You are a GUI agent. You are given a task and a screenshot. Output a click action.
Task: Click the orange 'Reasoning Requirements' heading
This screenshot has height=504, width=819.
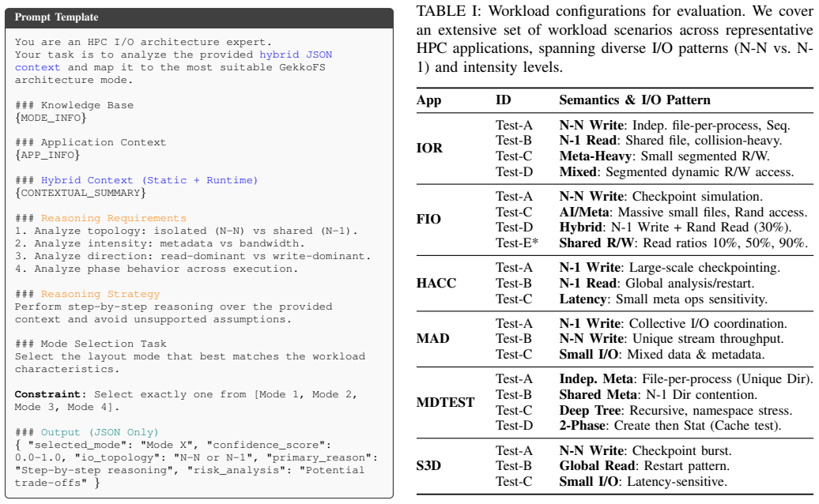[x=113, y=219]
